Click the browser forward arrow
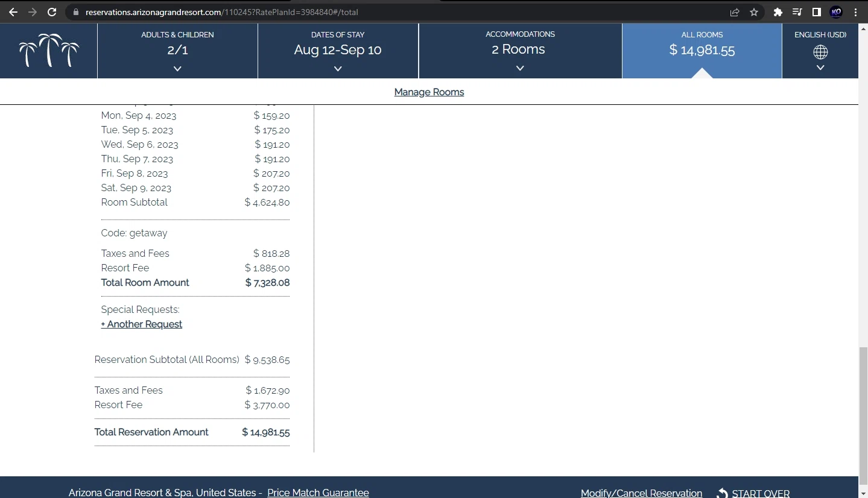The height and width of the screenshot is (498, 868). 33,12
